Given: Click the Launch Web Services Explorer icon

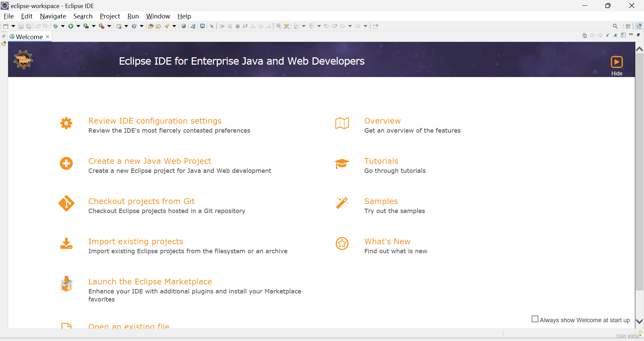Looking at the screenshot, I should point(193,26).
